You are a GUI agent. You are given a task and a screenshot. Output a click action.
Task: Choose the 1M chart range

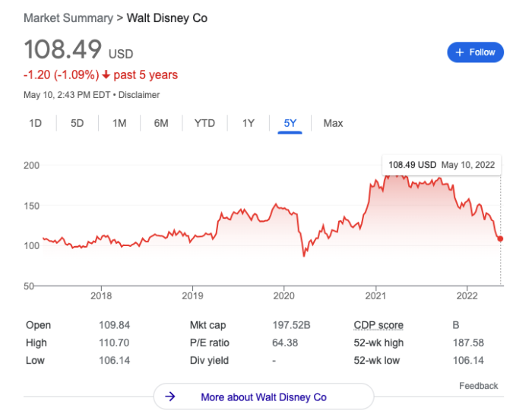(119, 123)
